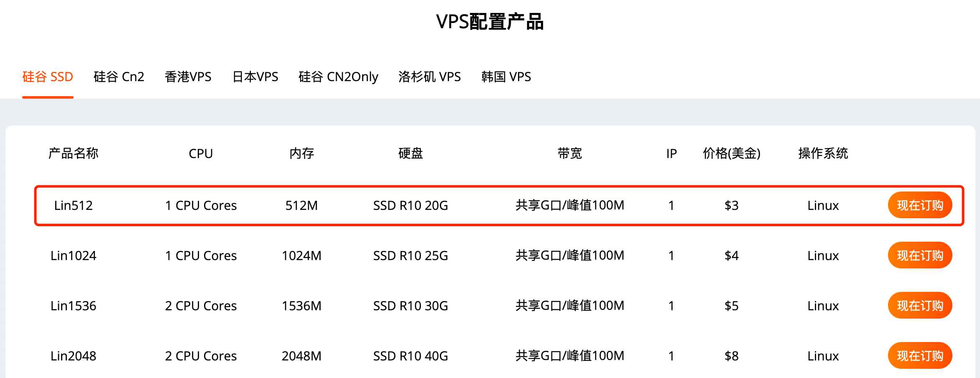Viewport: 980px width, 378px height.
Task: Switch to the 硅谷 SSD tab
Action: pyautogui.click(x=48, y=77)
